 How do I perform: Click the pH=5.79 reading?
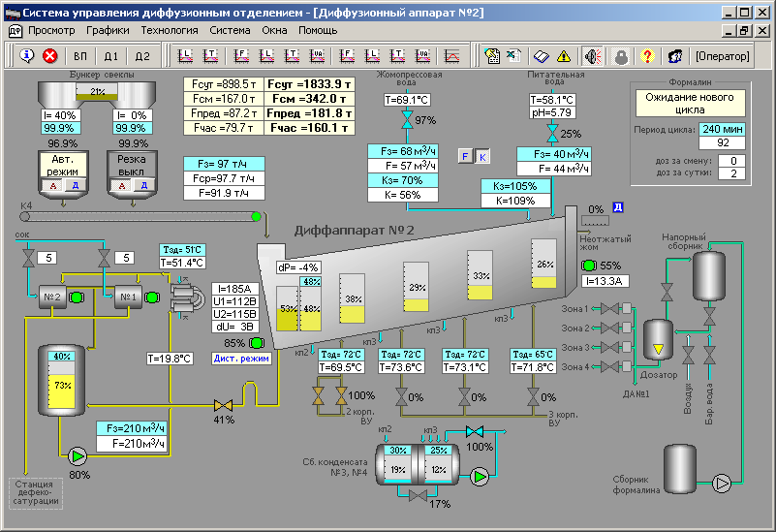(551, 112)
